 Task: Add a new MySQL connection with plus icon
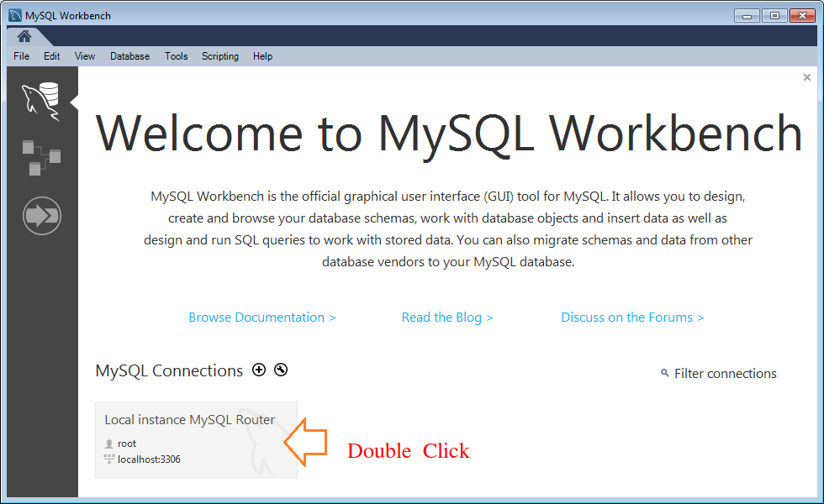coord(259,370)
